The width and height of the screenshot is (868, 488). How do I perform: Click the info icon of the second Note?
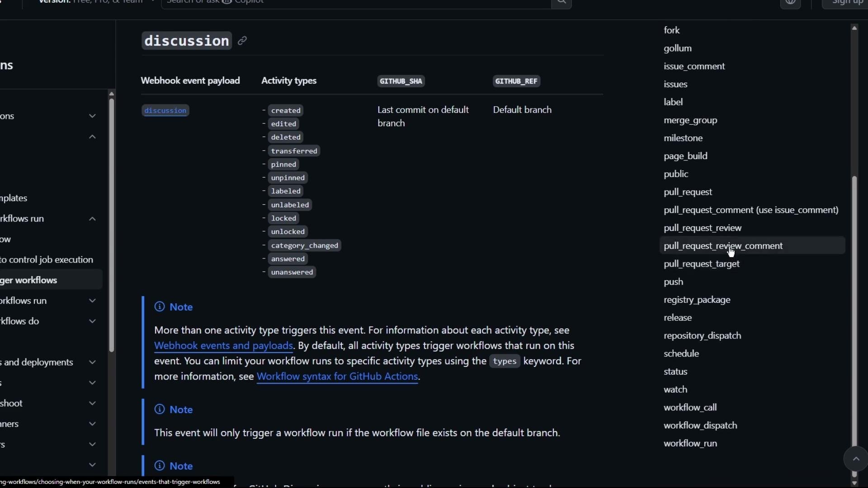click(x=160, y=409)
